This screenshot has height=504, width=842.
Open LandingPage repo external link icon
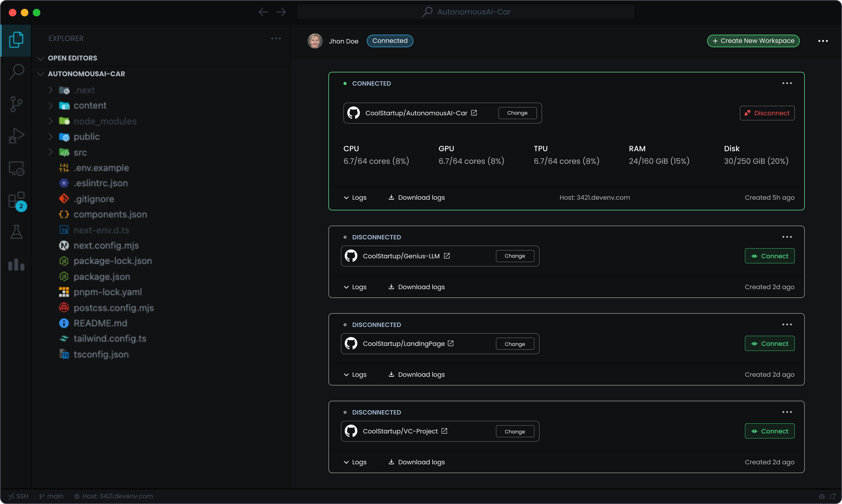click(450, 343)
